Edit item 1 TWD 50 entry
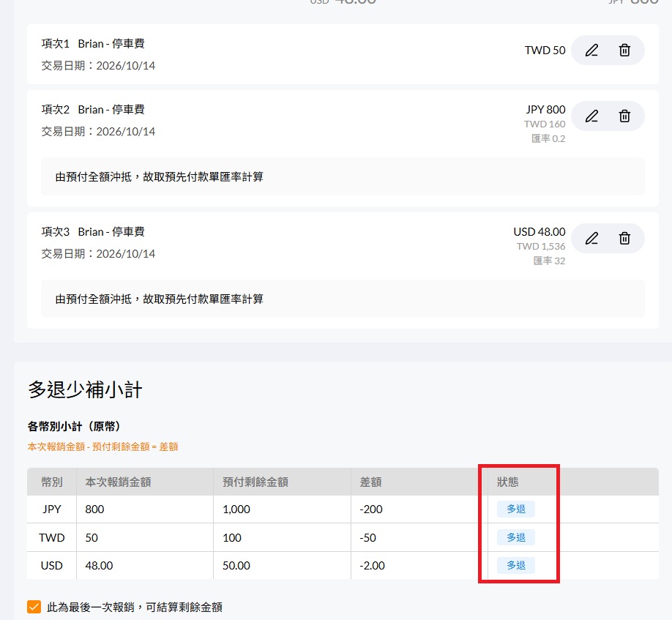Screen dimensions: 672x620 coord(592,51)
